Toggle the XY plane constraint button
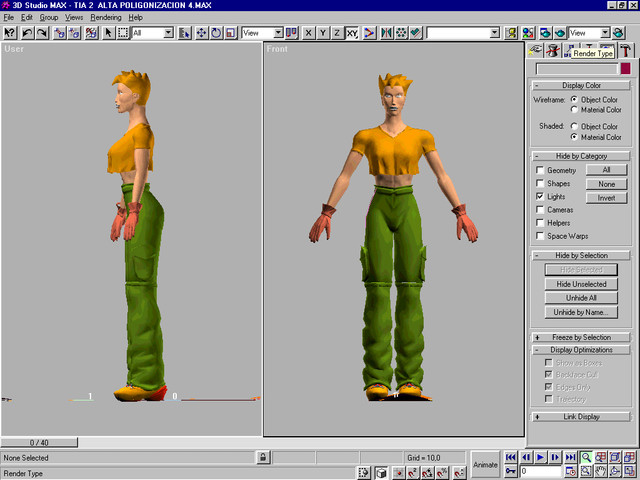The height and width of the screenshot is (480, 640). tap(352, 33)
